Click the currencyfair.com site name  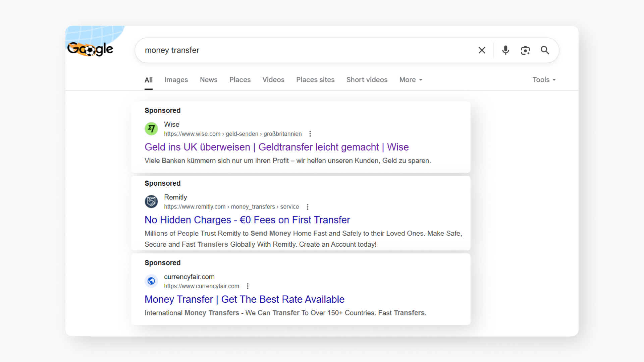(x=189, y=277)
